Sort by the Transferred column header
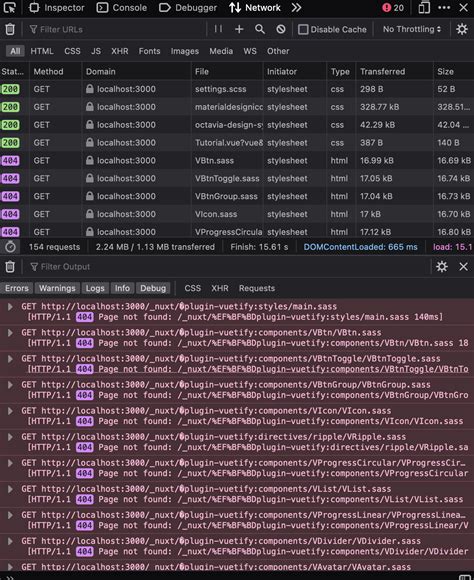Viewport: 474px width, 580px height. click(x=394, y=71)
